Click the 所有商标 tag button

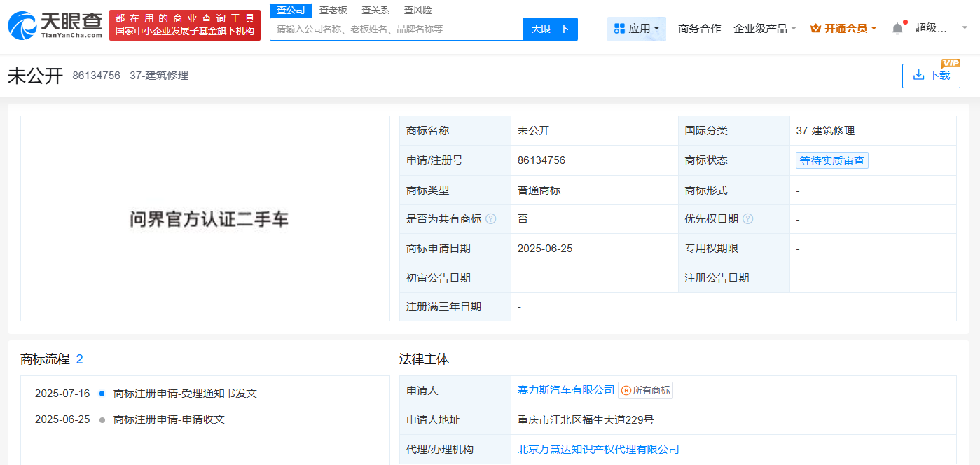[x=646, y=391]
